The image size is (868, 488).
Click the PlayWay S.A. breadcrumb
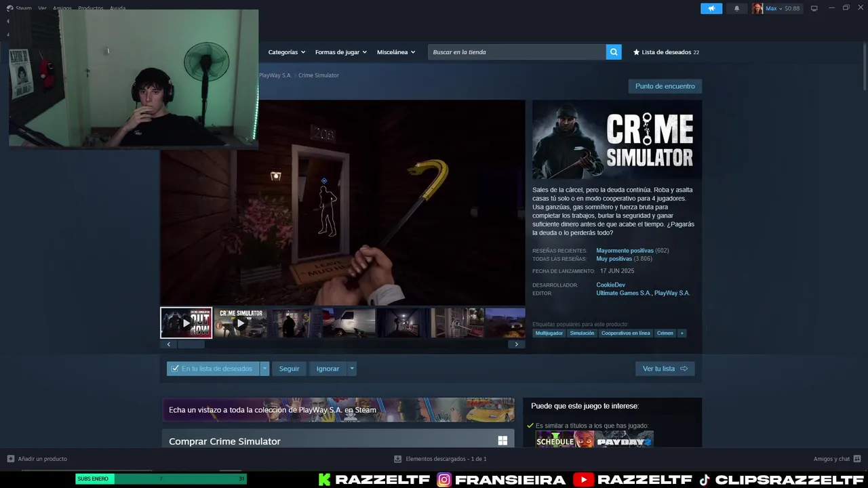(275, 75)
